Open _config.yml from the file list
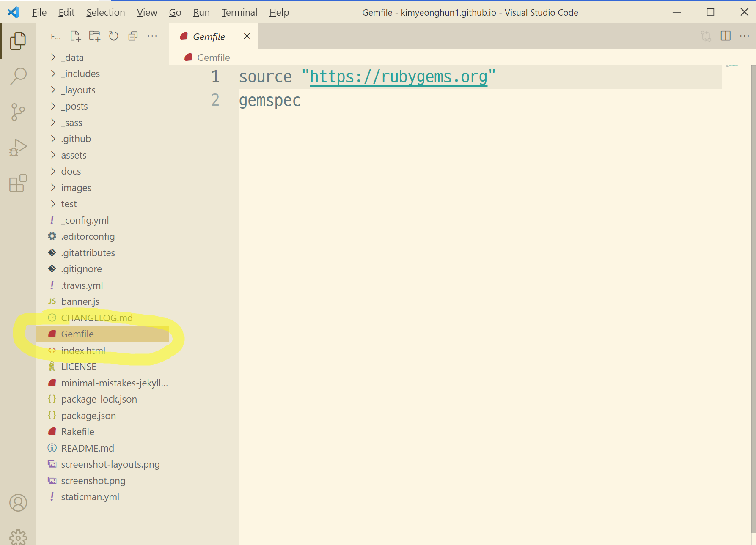 (85, 220)
